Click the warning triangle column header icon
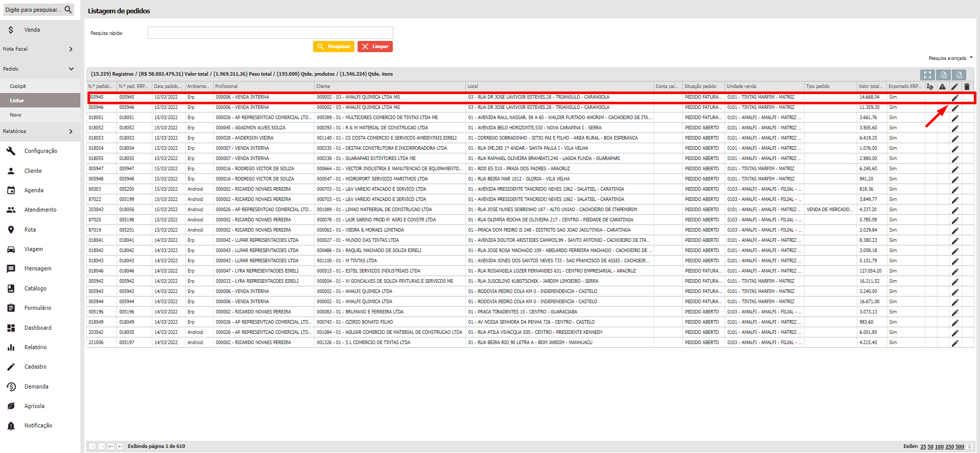 (942, 86)
